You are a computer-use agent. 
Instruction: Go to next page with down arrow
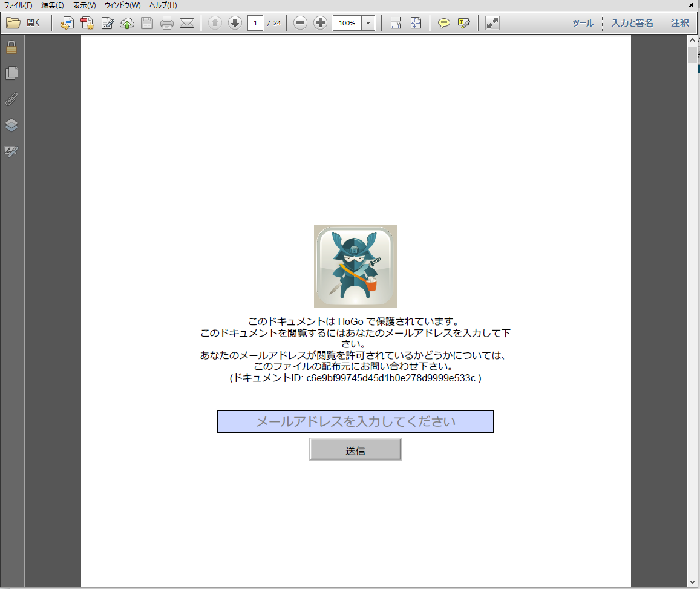click(234, 23)
